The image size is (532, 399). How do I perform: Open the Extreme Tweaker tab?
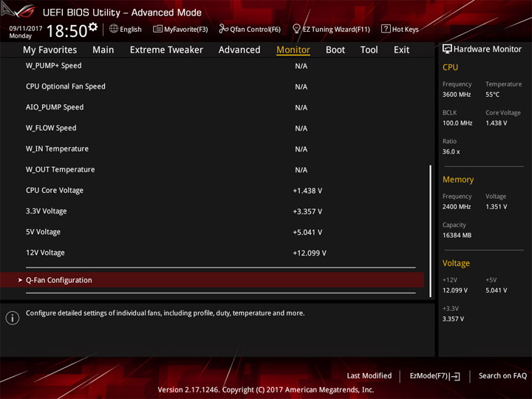click(166, 50)
